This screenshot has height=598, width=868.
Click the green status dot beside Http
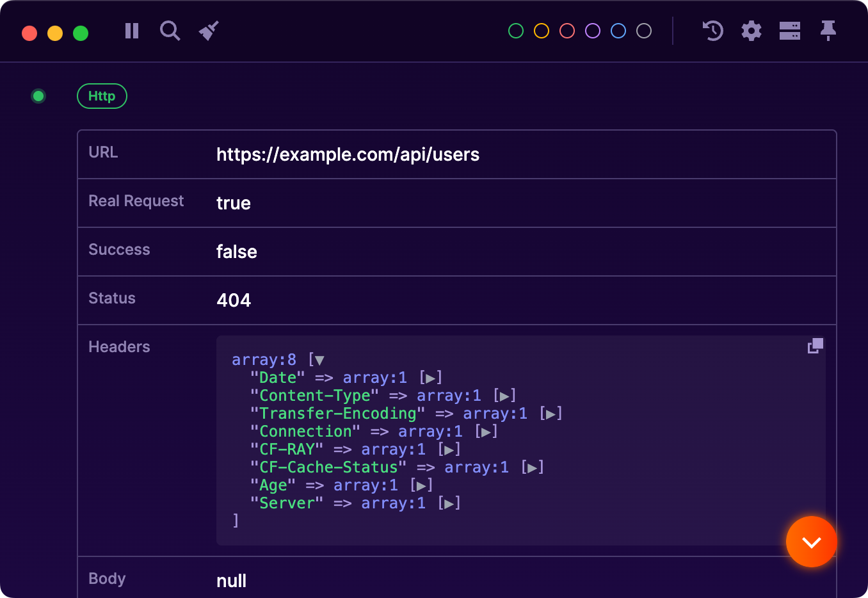tap(38, 96)
